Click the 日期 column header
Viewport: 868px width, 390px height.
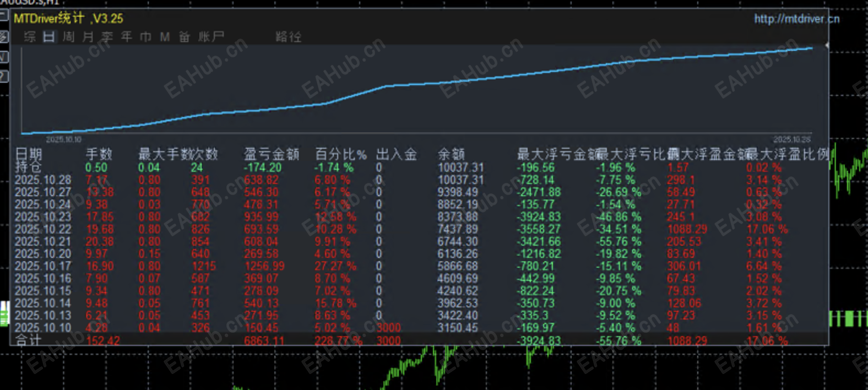click(29, 154)
